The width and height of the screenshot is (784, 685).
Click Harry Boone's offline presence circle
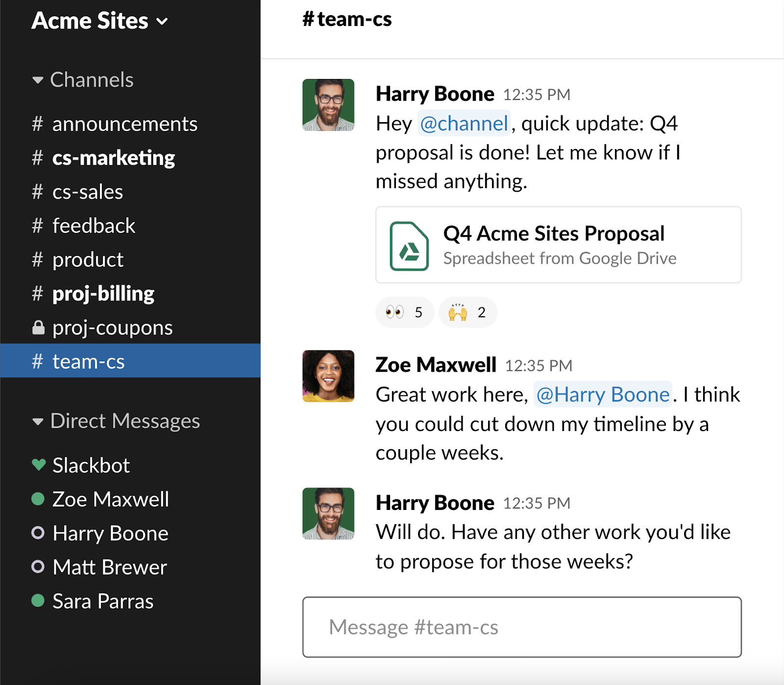pyautogui.click(x=38, y=533)
